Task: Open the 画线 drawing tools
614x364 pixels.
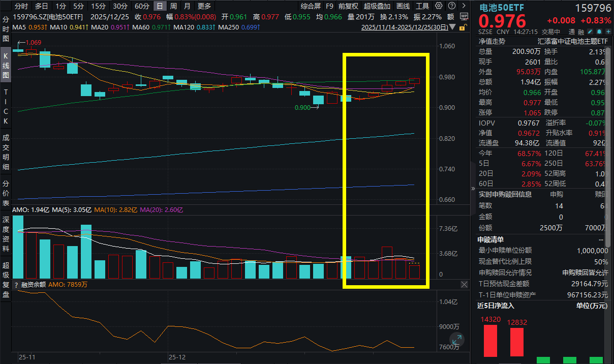Action: click(x=403, y=6)
